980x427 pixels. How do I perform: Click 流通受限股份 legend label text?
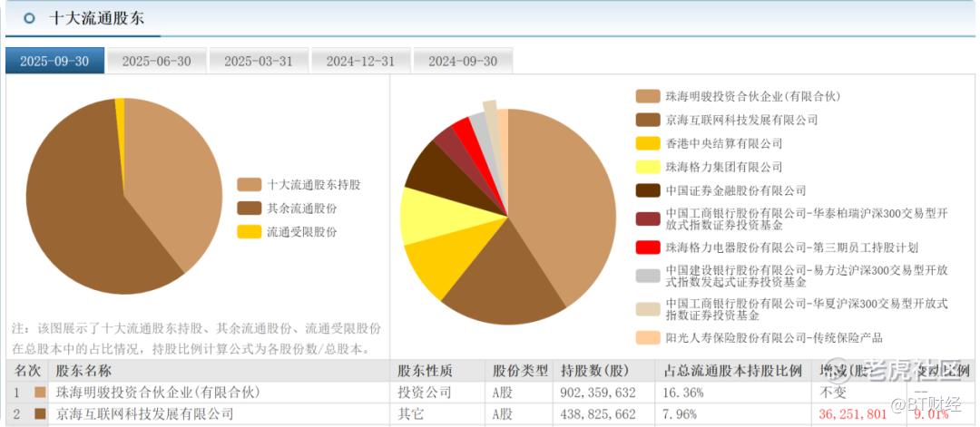pos(302,232)
